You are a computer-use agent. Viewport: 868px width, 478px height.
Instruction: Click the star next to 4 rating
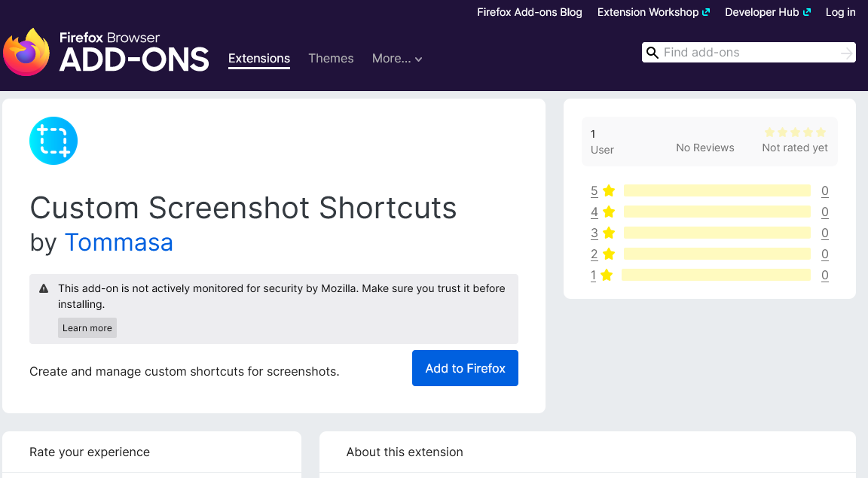[609, 212]
